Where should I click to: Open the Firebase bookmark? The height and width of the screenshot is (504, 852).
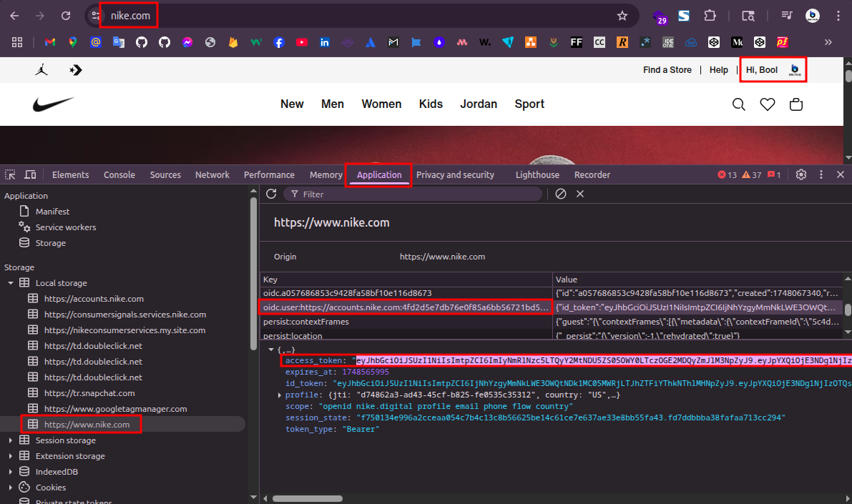[233, 42]
